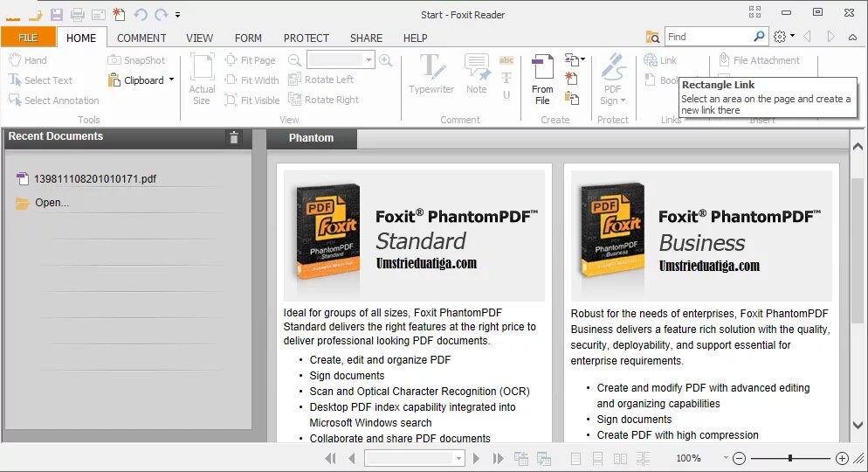The width and height of the screenshot is (868, 472).
Task: Open the 100% zoom dropdown arrow
Action: (725, 458)
